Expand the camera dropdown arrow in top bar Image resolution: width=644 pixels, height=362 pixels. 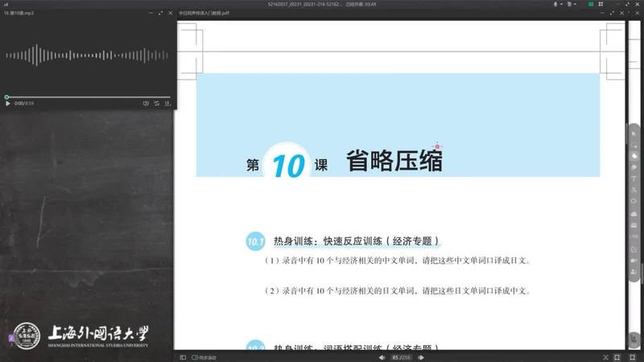click(x=573, y=4)
